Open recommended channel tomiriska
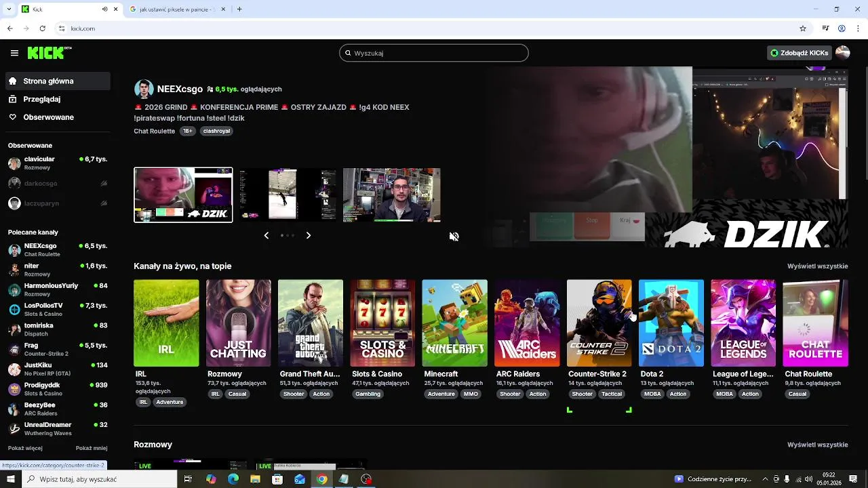 [x=58, y=329]
